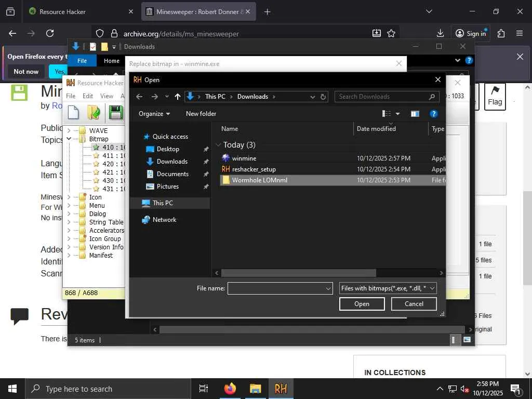Open Task View on the taskbar

204,389
